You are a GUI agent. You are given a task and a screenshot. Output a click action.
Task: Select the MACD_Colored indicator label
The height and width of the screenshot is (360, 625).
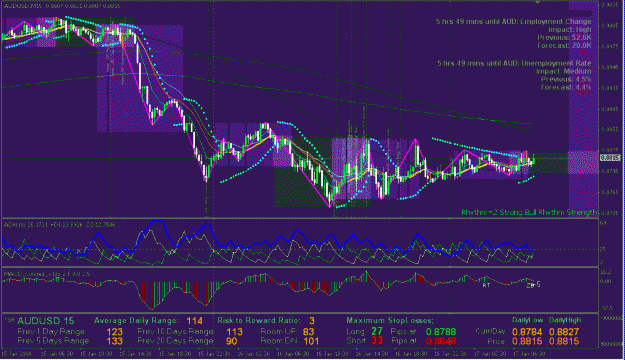coord(47,274)
